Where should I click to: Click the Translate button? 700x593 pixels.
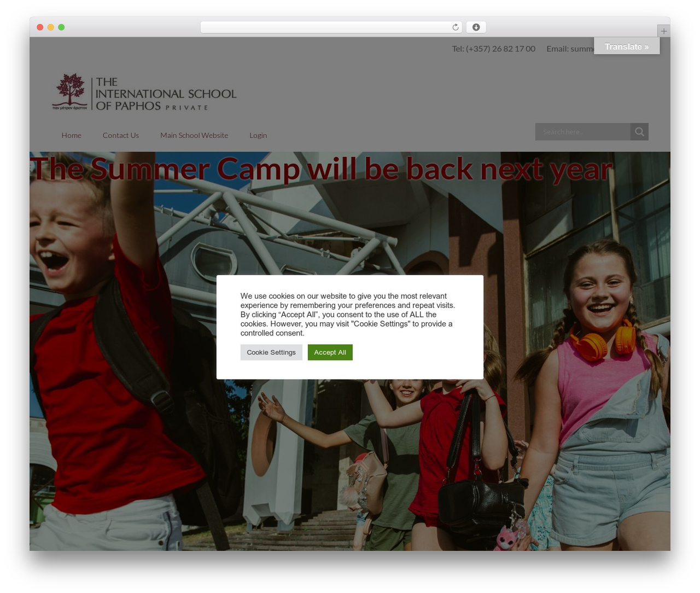coord(627,46)
